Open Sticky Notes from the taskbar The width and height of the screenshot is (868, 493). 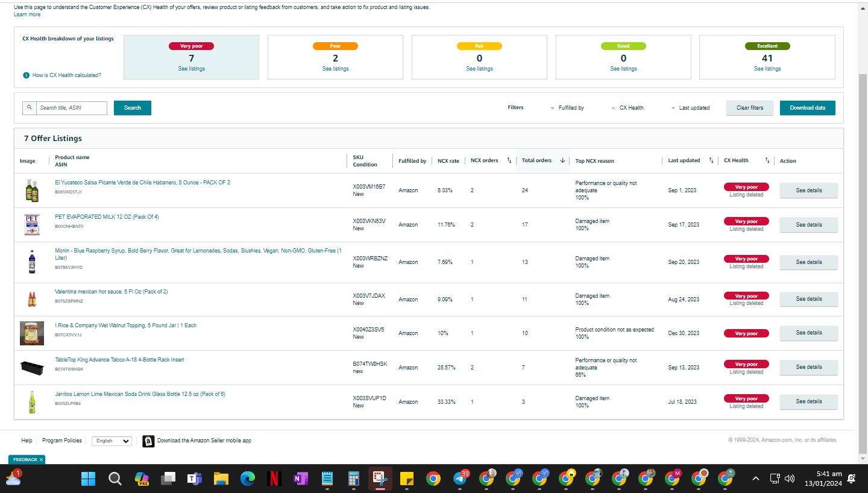[x=406, y=479]
